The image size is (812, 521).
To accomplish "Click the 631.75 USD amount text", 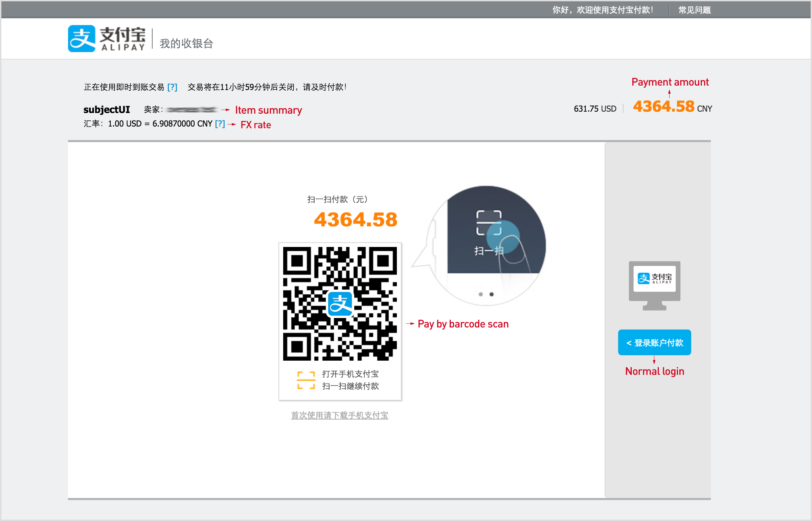I will click(595, 109).
